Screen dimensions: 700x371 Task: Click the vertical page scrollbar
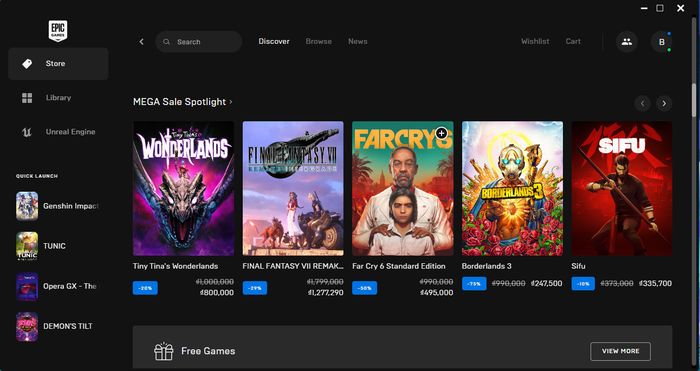694,100
